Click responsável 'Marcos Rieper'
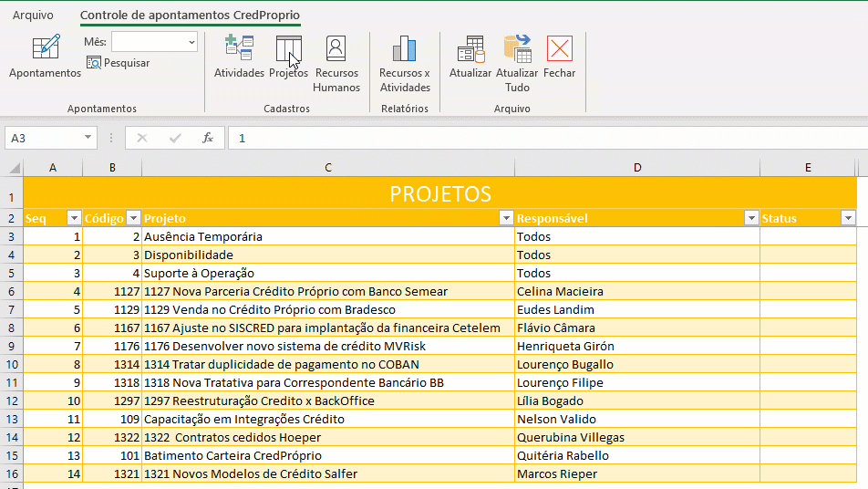 (x=637, y=474)
